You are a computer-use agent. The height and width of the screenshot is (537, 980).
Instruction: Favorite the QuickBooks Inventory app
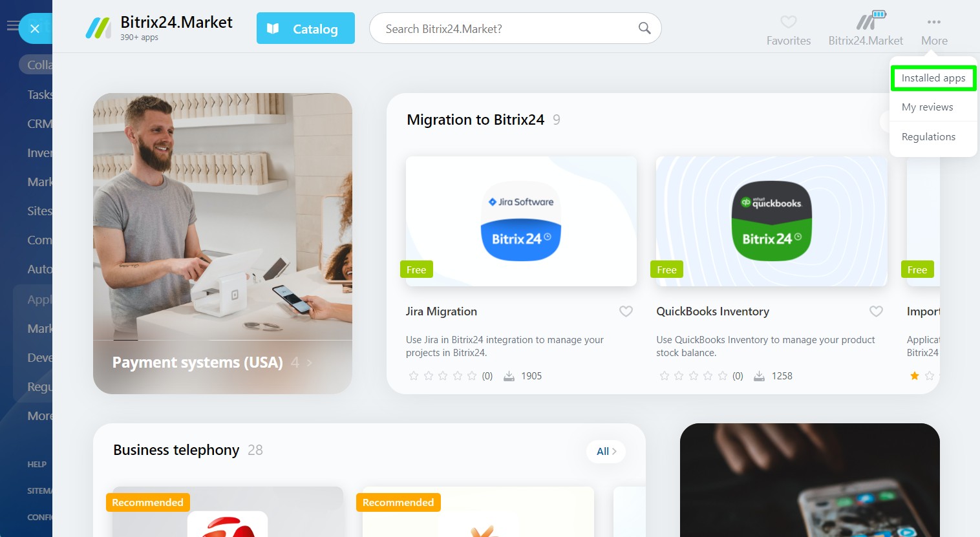coord(876,311)
